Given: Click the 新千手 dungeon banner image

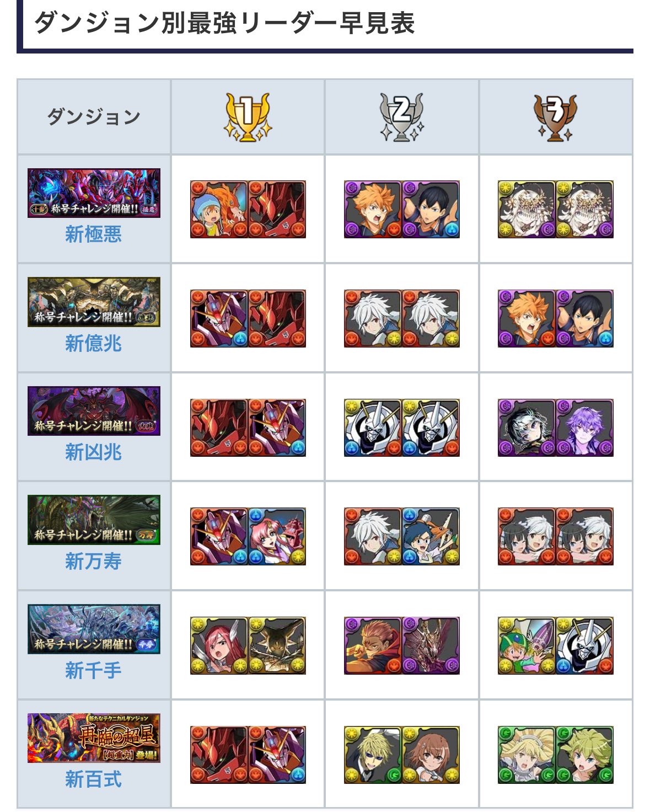Looking at the screenshot, I should (x=94, y=629).
